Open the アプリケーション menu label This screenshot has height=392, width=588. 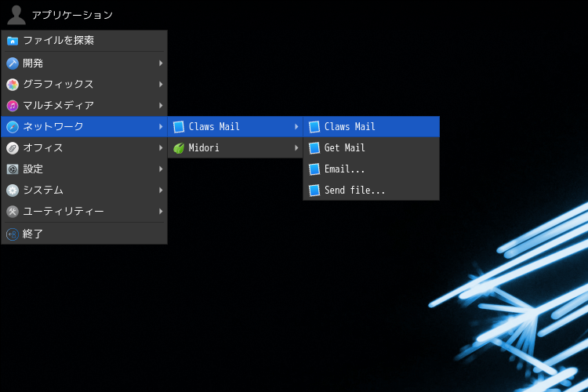click(72, 15)
